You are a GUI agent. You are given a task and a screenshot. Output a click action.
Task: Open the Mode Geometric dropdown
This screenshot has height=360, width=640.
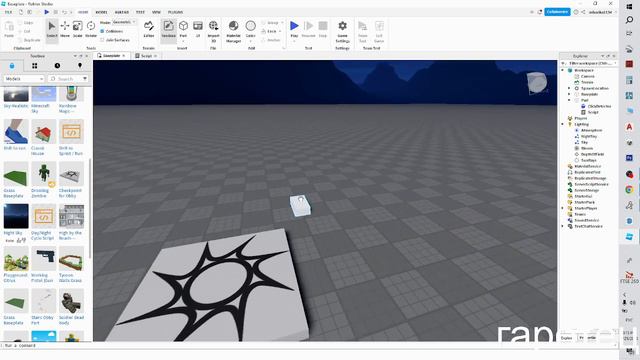click(x=124, y=22)
